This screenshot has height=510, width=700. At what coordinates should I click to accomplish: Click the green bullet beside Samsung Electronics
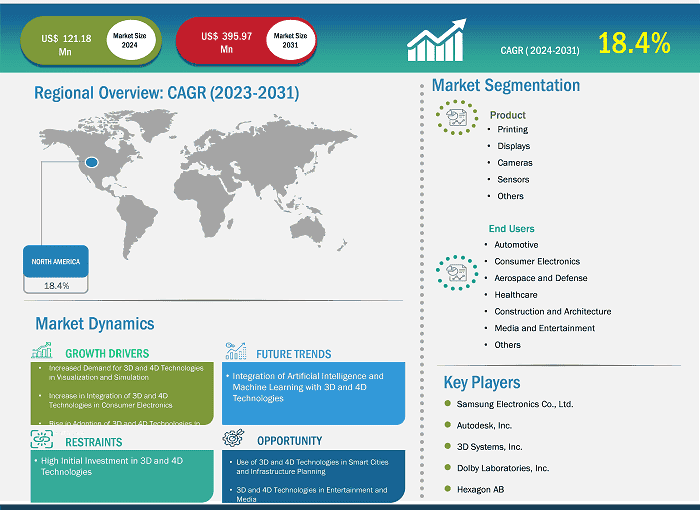pos(448,403)
